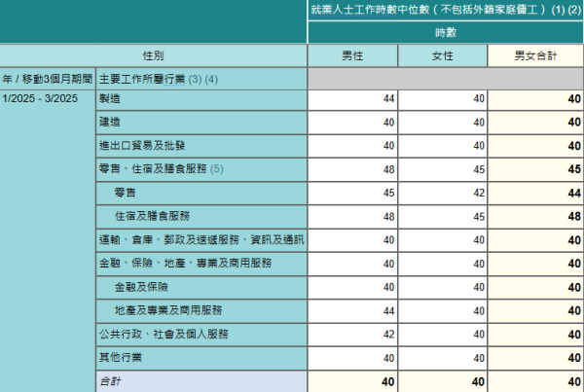
Task: Open footnote (3) beside 主要工作所屬行業
Action: pos(195,80)
